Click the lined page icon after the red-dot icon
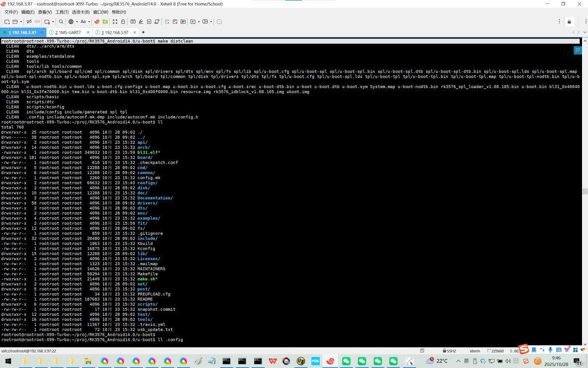Image resolution: width=588 pixels, height=368 pixels. (x=183, y=22)
